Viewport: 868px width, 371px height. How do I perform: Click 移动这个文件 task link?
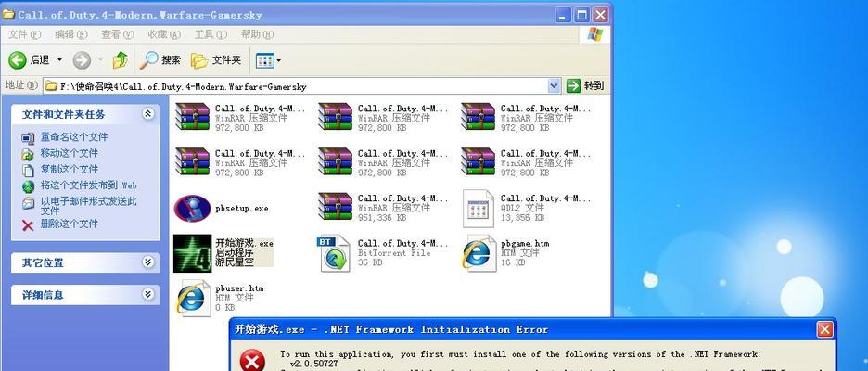click(69, 153)
